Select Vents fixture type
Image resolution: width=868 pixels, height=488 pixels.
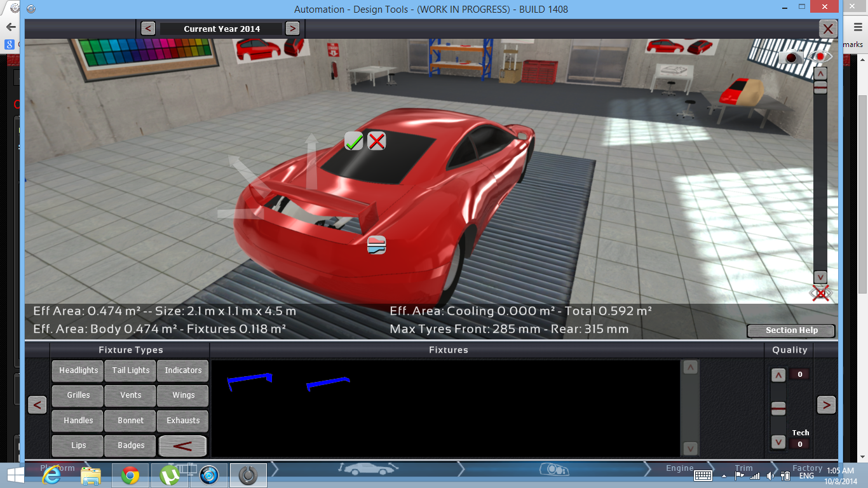pyautogui.click(x=131, y=395)
